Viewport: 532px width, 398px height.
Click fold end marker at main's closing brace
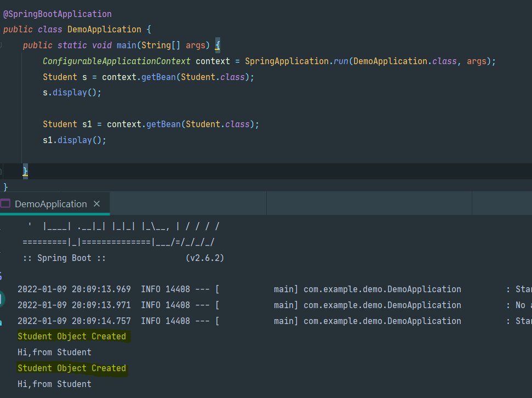[x=2, y=172]
